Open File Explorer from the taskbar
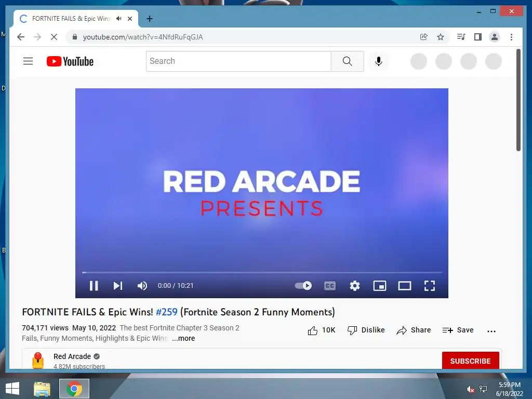This screenshot has height=399, width=532. pyautogui.click(x=42, y=389)
